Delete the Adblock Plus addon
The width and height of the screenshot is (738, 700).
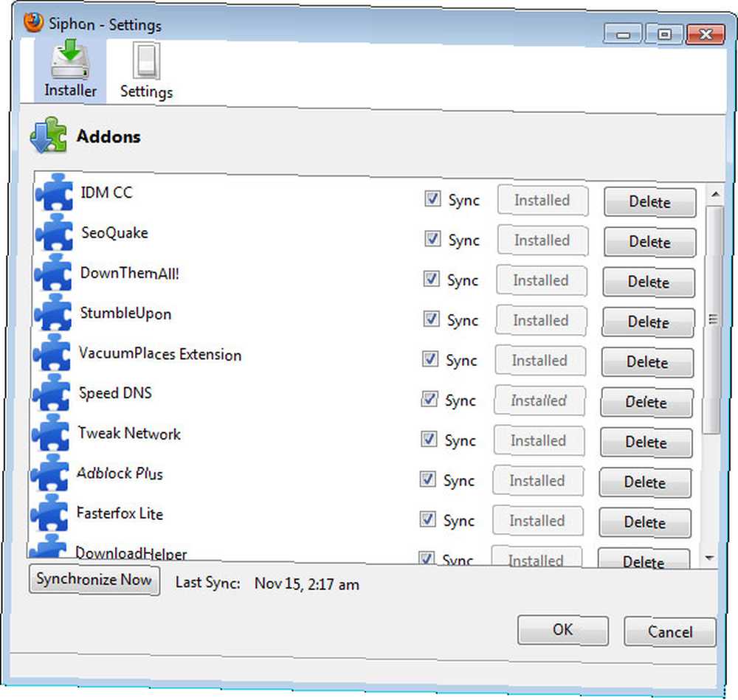645,482
